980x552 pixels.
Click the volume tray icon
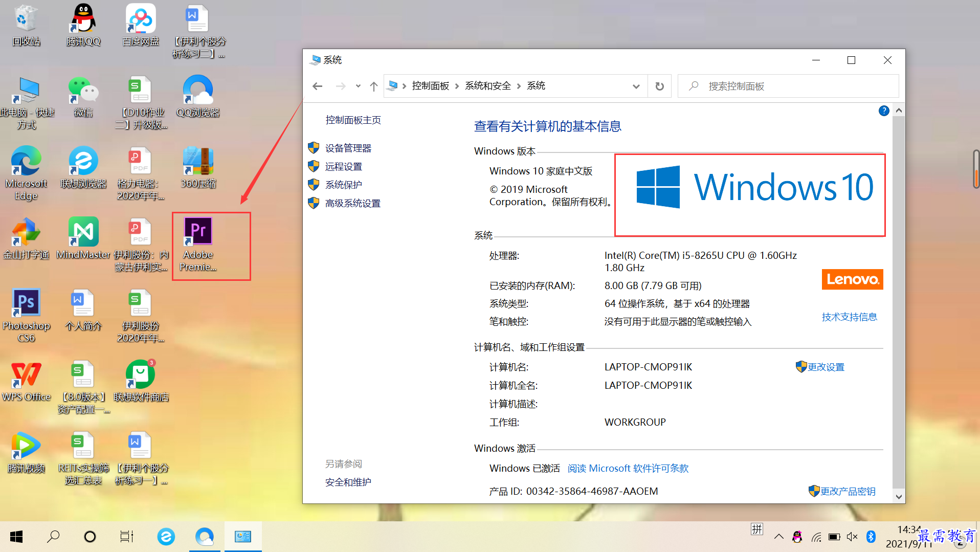852,537
